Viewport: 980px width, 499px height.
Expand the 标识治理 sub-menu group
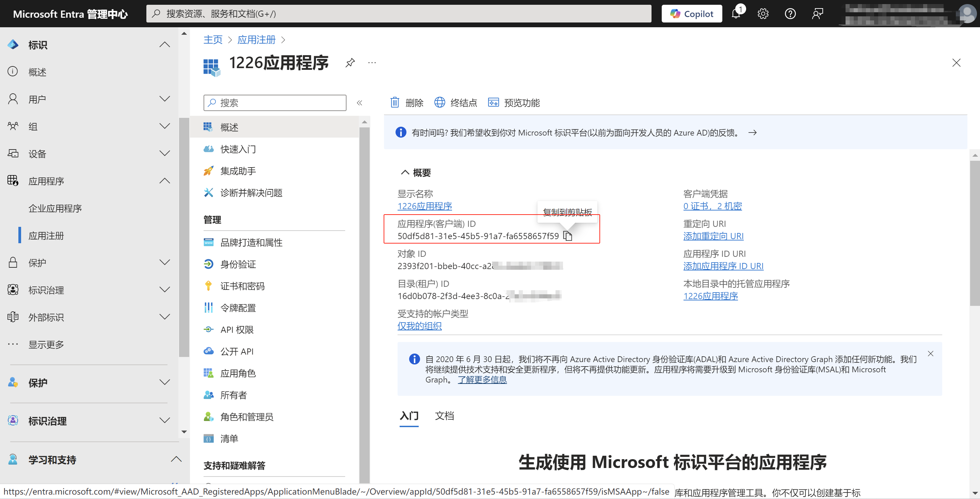point(164,290)
